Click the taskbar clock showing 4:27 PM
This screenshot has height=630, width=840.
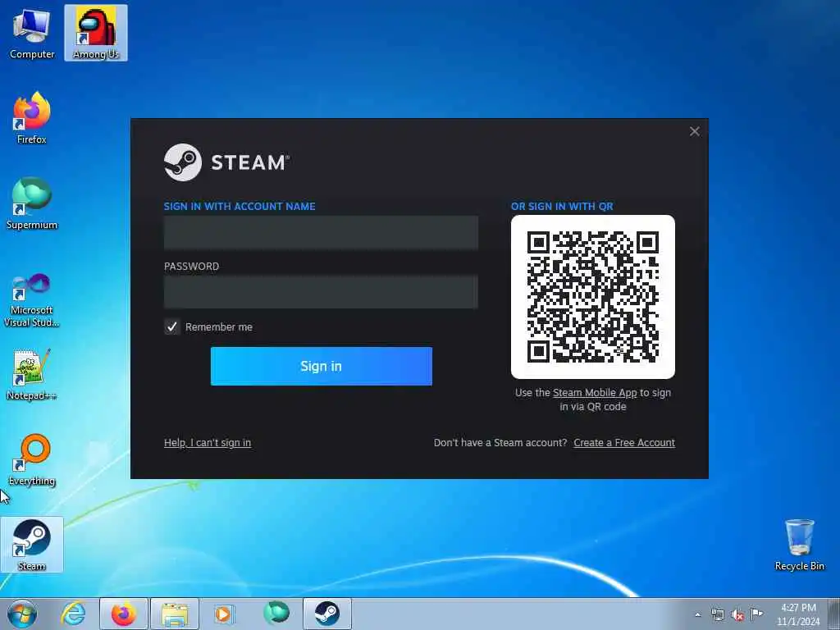[798, 614]
